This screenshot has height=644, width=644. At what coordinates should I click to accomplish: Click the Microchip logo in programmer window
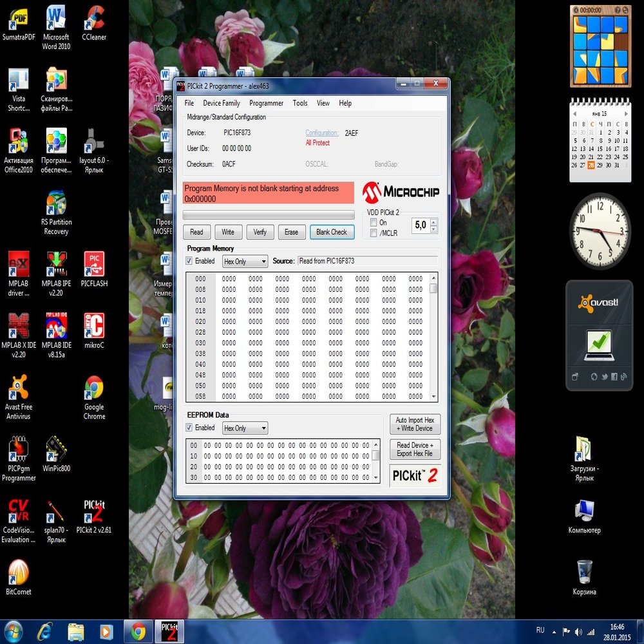(401, 191)
